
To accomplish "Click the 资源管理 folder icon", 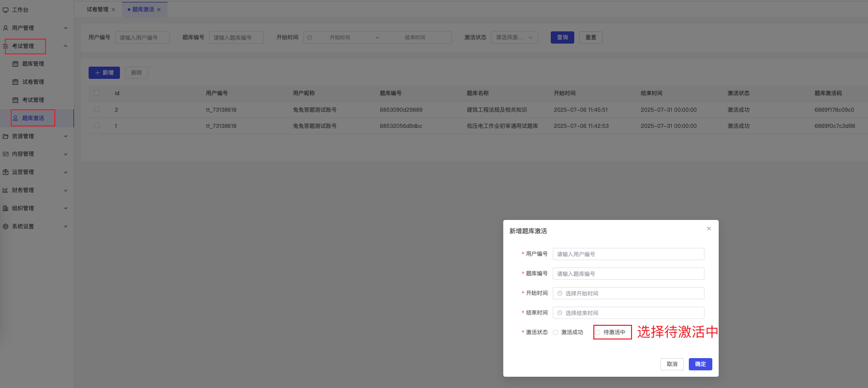I will 5,136.
